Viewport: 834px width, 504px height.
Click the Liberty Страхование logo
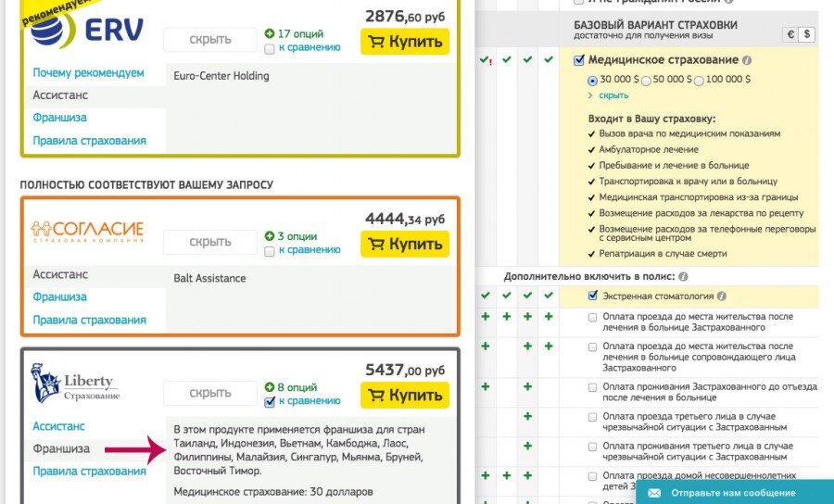point(76,384)
